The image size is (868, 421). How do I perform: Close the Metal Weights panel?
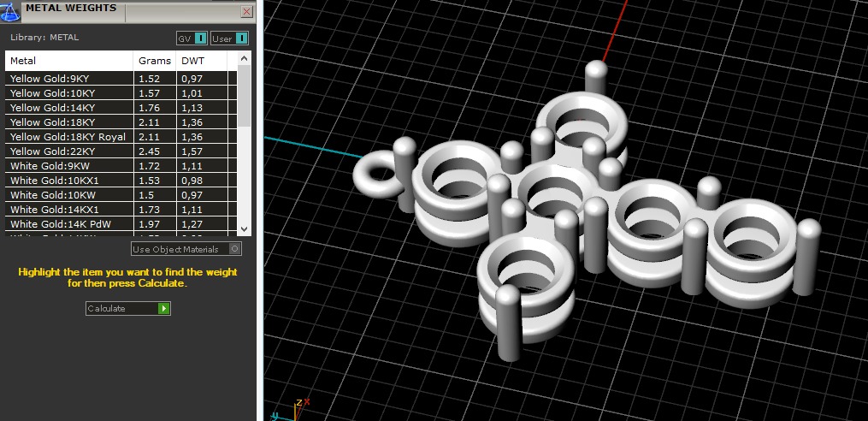(x=247, y=12)
